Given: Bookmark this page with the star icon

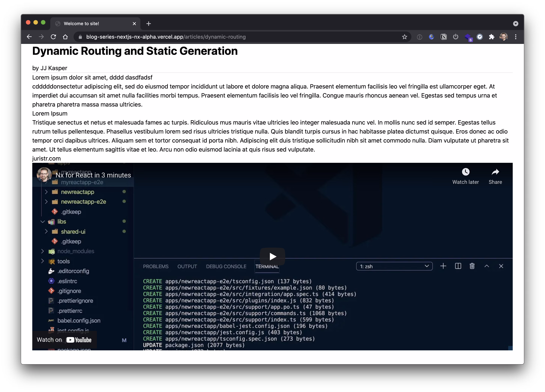Looking at the screenshot, I should (404, 37).
